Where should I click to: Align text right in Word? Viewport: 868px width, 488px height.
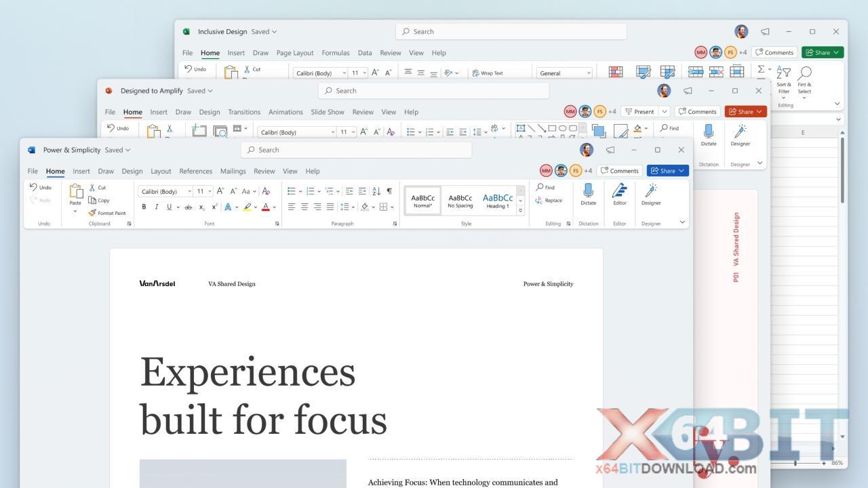click(x=317, y=207)
